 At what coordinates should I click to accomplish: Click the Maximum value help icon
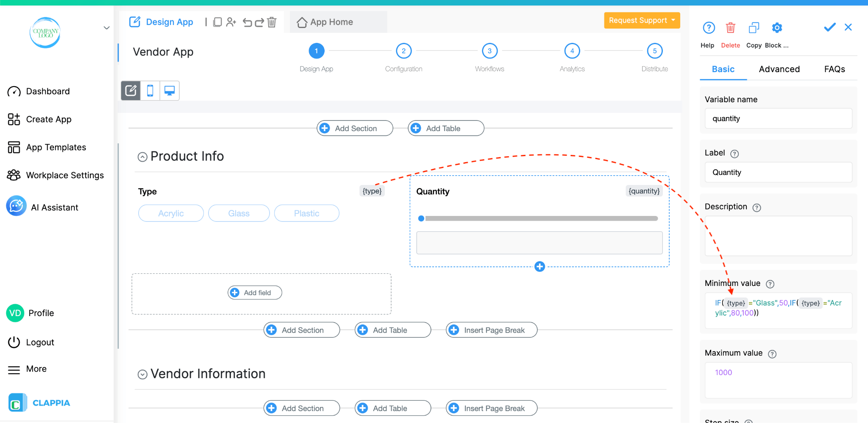(x=772, y=354)
